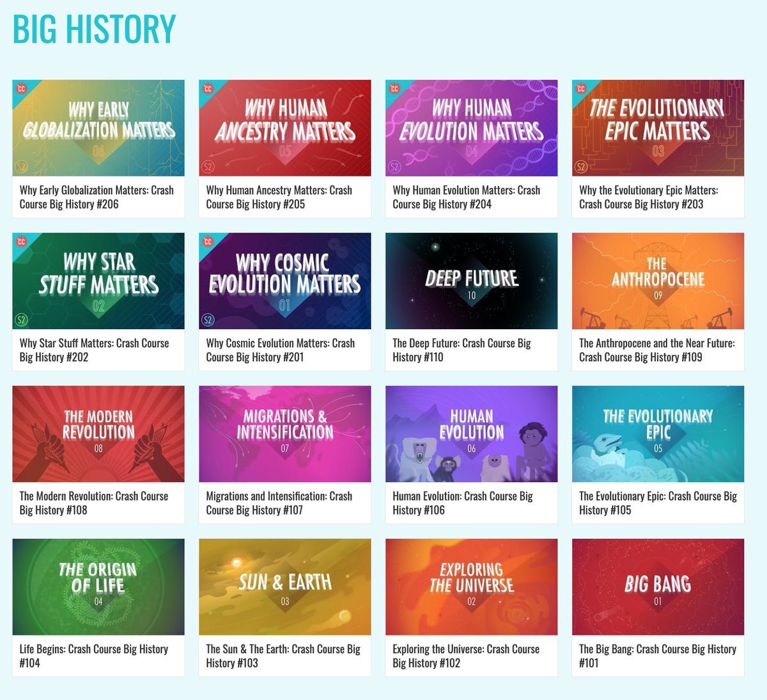Open The Anthropocene video thumbnail
This screenshot has width=767, height=700.
[x=658, y=281]
